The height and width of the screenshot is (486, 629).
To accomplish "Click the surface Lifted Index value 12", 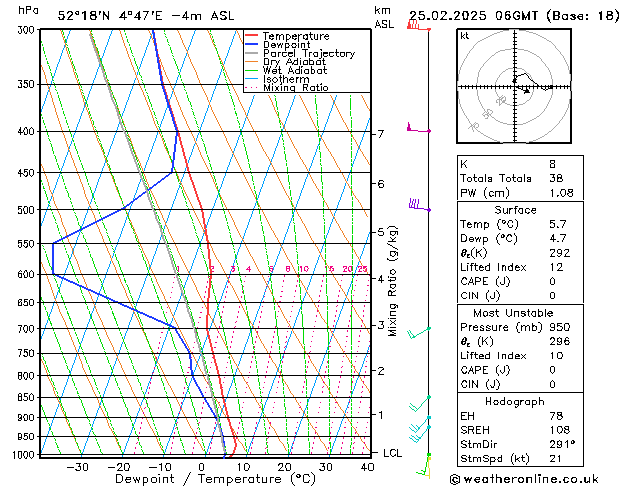I will pos(556,267).
